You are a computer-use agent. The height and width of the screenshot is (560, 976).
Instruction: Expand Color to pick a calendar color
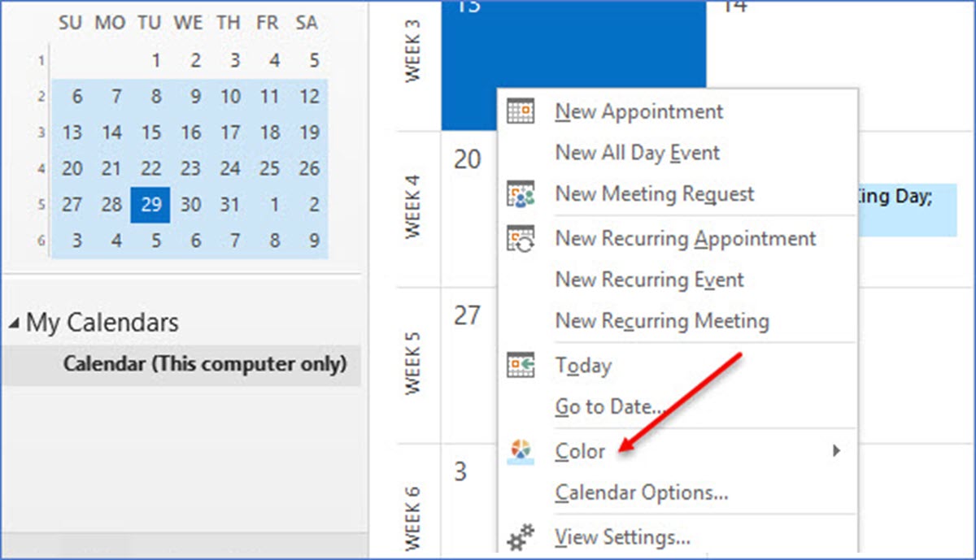(x=581, y=451)
